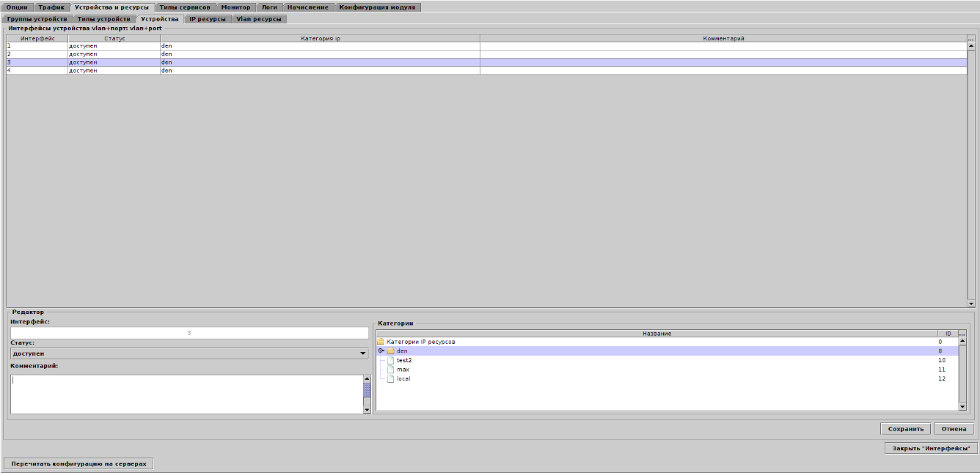The image size is (980, 473).
Task: Click the local document icon
Action: (391, 378)
